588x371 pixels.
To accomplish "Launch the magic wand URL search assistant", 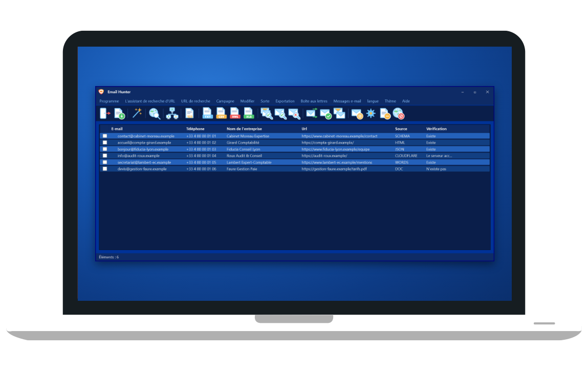I will (137, 113).
